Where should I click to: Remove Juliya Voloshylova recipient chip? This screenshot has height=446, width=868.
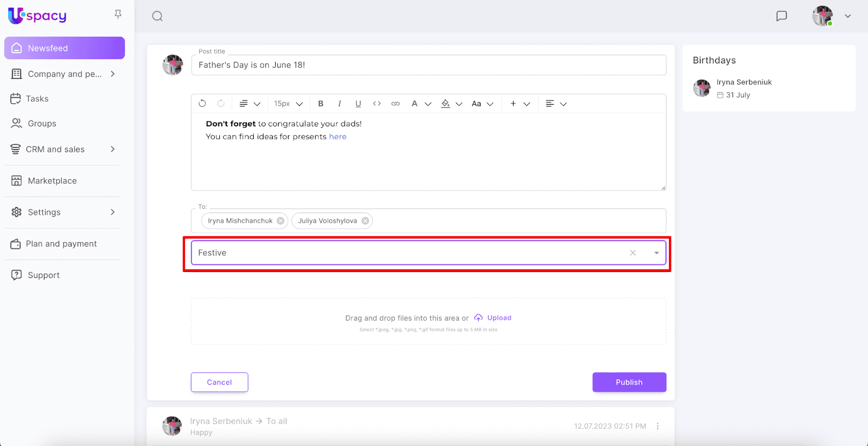click(x=366, y=221)
